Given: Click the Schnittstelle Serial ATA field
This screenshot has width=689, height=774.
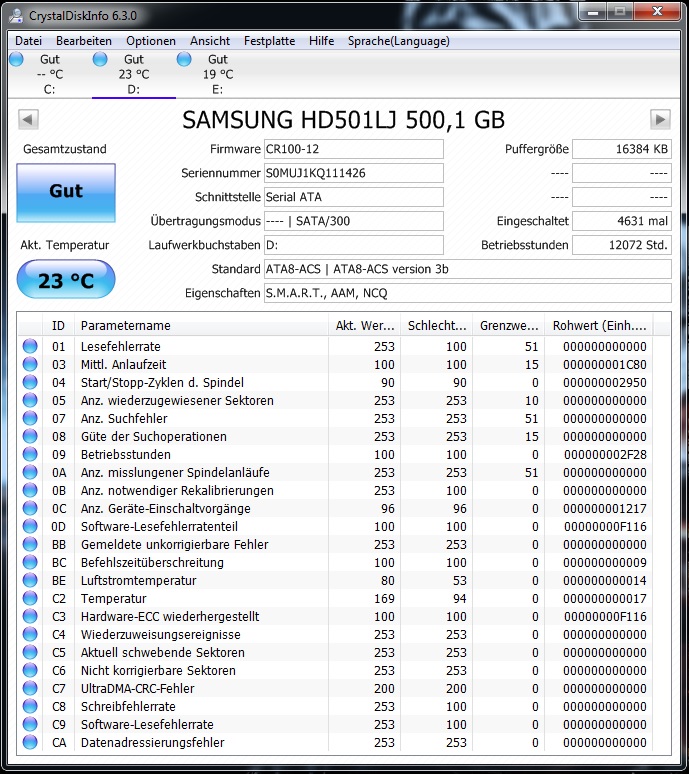Looking at the screenshot, I should click(353, 197).
